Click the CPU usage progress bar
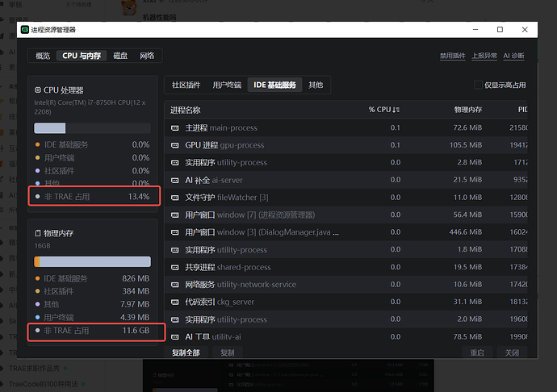This screenshot has width=557, height=392. click(x=92, y=128)
